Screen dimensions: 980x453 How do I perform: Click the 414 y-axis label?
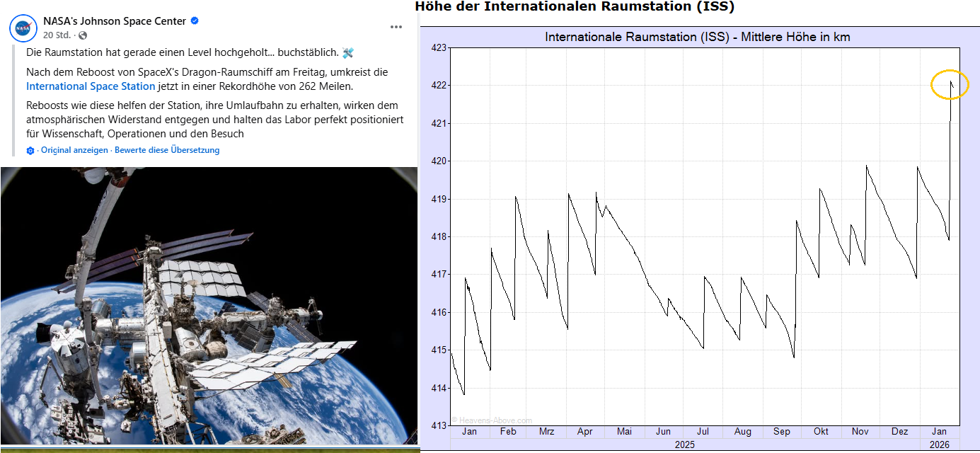[x=439, y=389]
